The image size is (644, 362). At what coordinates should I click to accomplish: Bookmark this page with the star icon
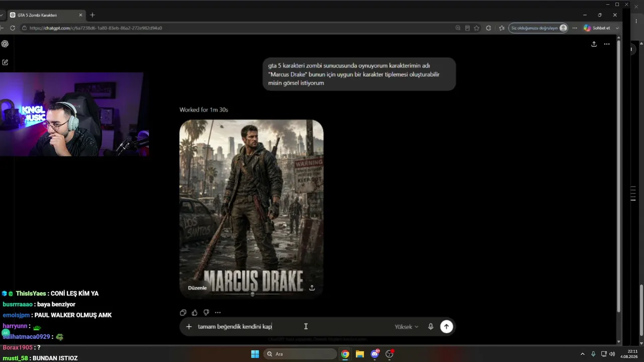click(x=477, y=28)
